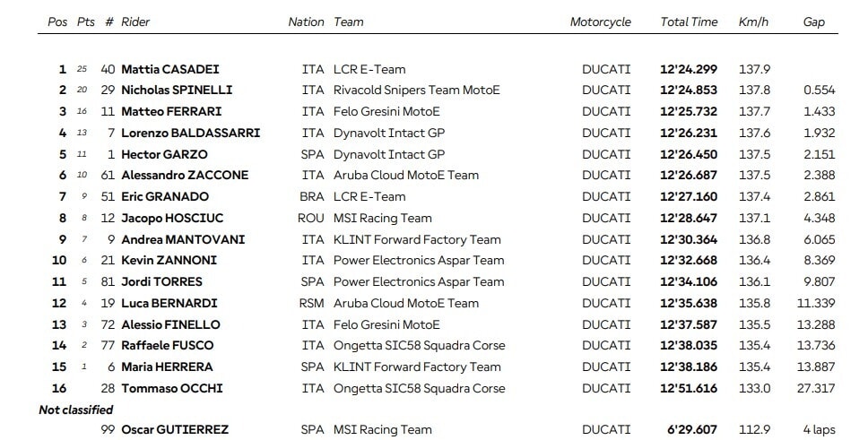Select Oscar GUTIERREZ in not classified
Image resolution: width=868 pixels, height=440 pixels.
coord(174,429)
